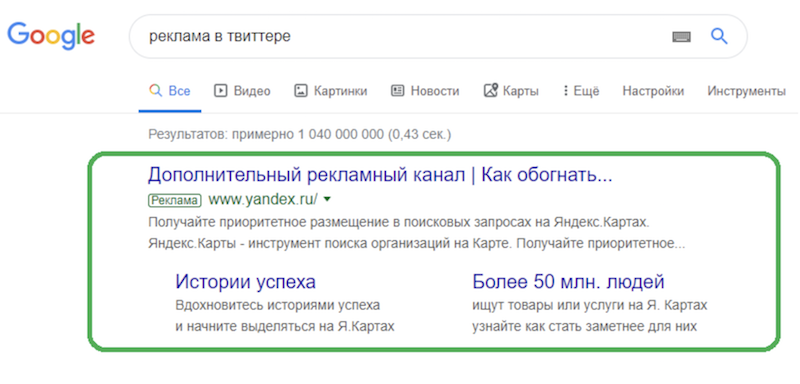Click the text 'ищут товары или услуги на Я. Картах'
Screen dimensions: 800x384
pos(590,305)
